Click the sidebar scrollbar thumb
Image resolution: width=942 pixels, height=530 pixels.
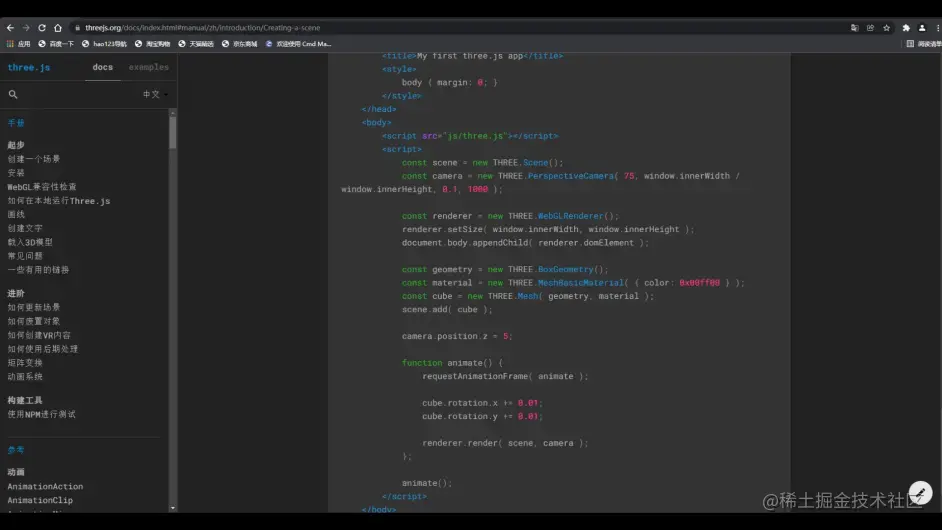point(172,132)
